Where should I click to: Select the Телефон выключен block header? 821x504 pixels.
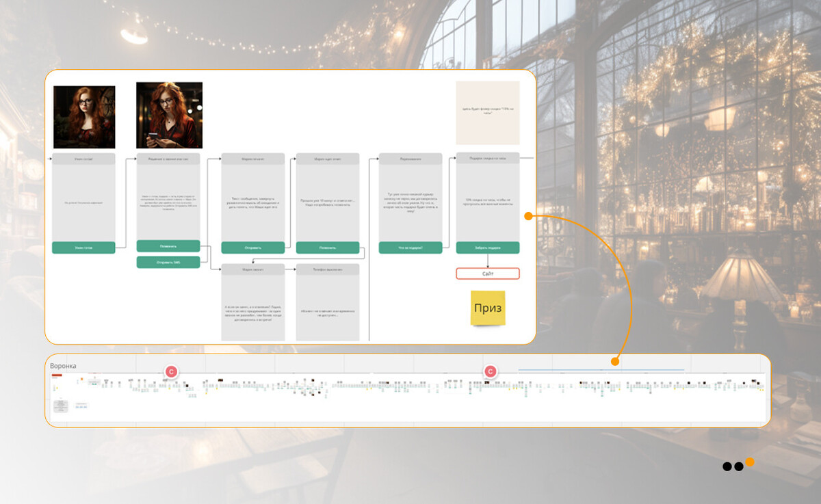point(328,269)
